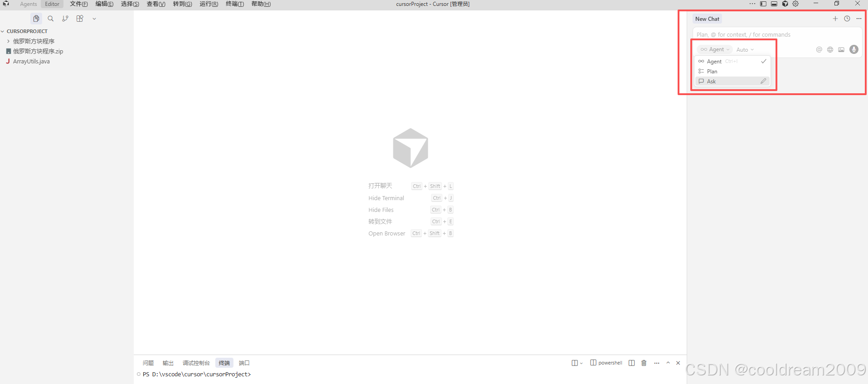
Task: Toggle the bottom panel layout icon
Action: tap(774, 4)
